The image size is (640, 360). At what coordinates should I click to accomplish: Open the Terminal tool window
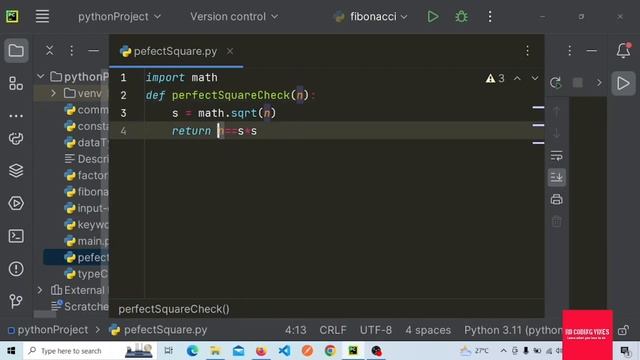(16, 236)
